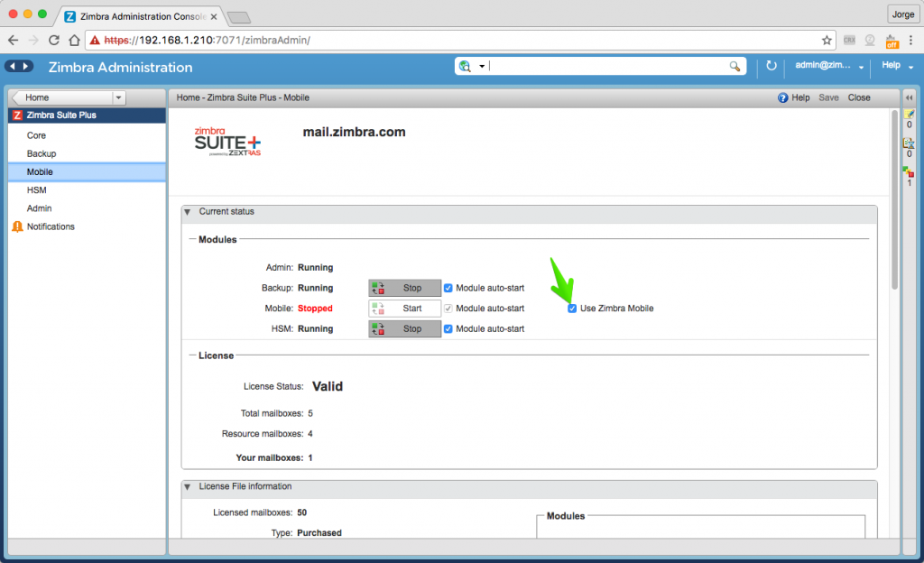This screenshot has width=924, height=563.
Task: Open a new browser tab
Action: (238, 18)
